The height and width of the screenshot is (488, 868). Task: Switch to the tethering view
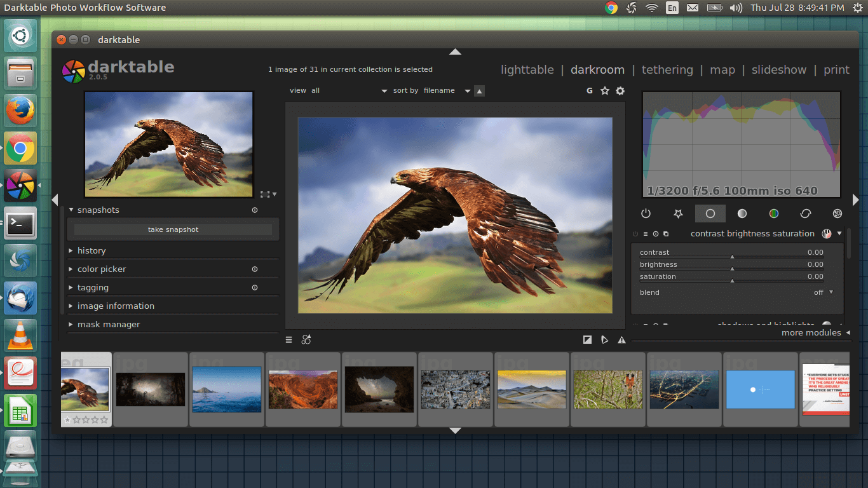click(667, 70)
